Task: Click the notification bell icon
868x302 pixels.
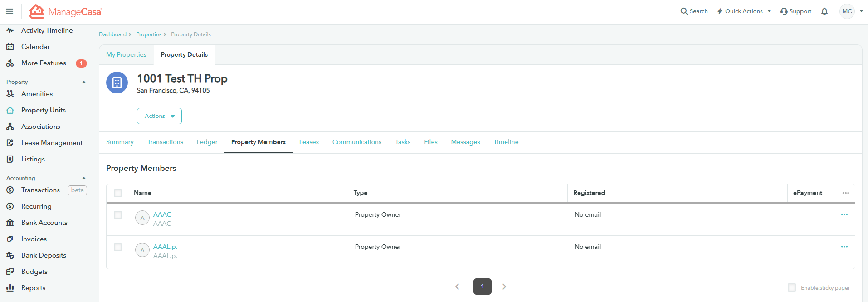Action: (x=824, y=11)
